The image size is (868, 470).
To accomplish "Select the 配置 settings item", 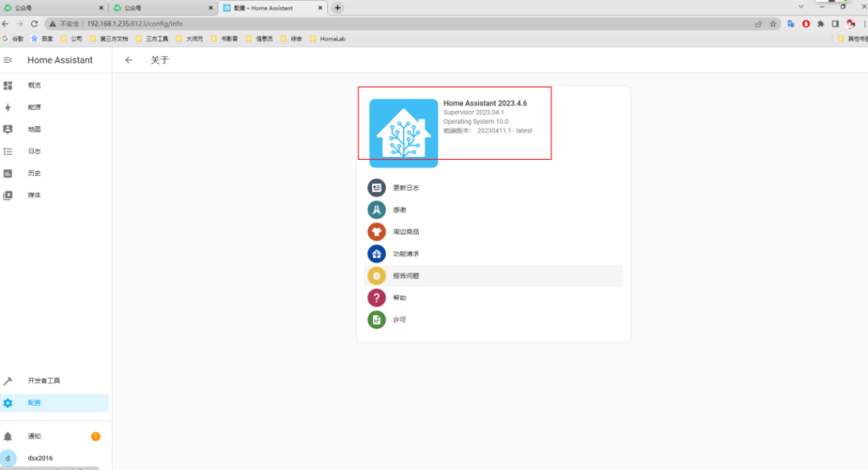I will [x=54, y=402].
